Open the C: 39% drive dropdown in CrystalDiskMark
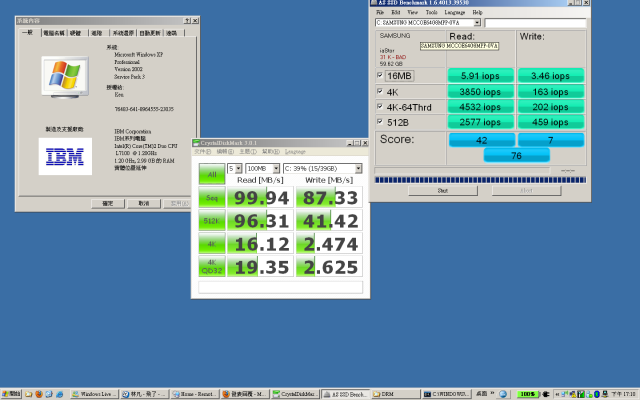 point(358,168)
